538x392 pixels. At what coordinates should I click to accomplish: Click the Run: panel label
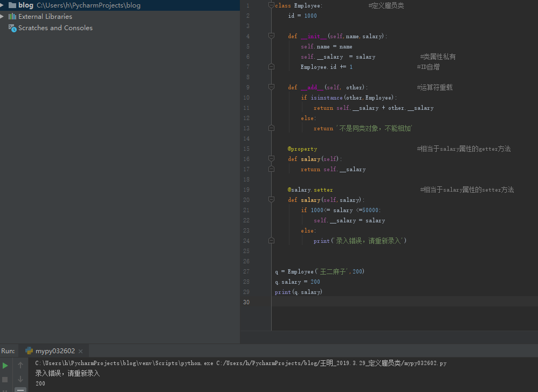tap(8, 351)
